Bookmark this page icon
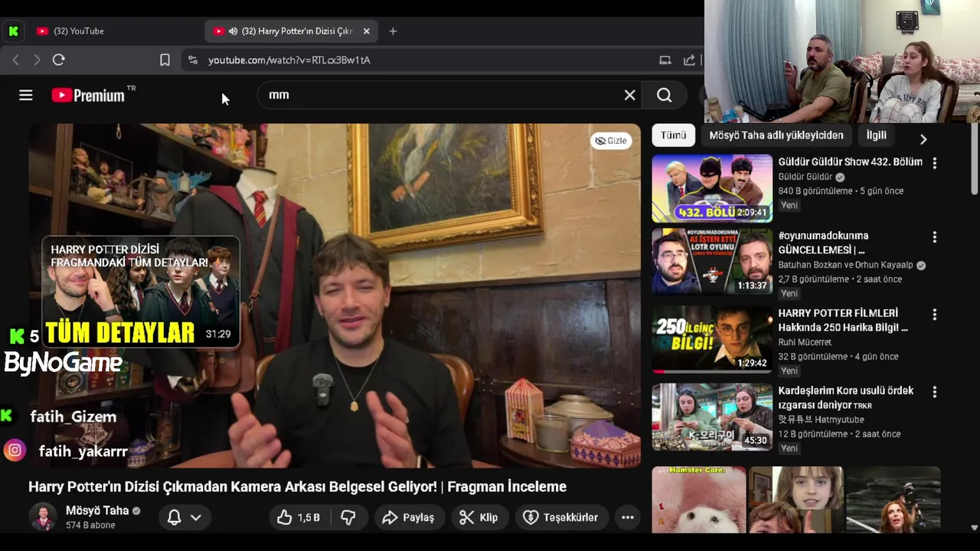This screenshot has height=551, width=980. tap(165, 60)
